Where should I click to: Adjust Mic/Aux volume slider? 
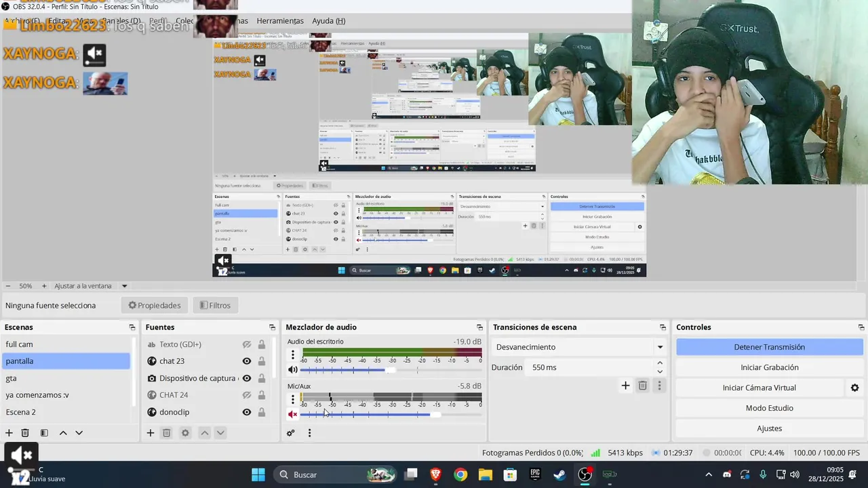tap(391, 414)
